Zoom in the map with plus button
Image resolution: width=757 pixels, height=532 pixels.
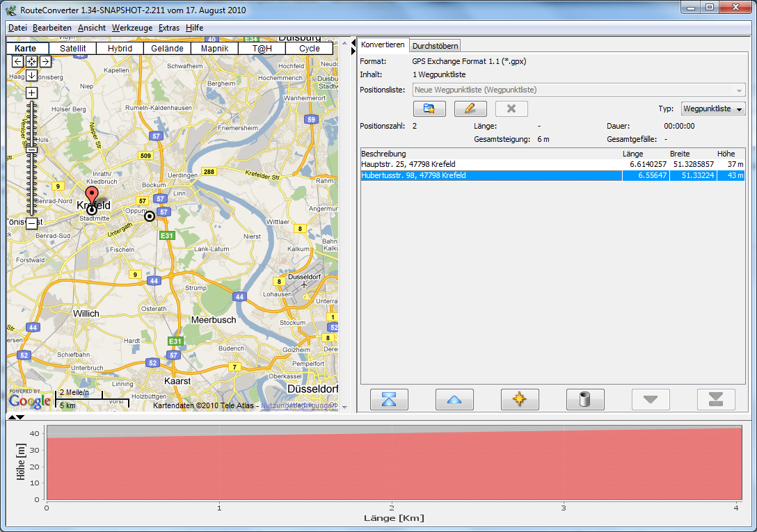tap(31, 92)
